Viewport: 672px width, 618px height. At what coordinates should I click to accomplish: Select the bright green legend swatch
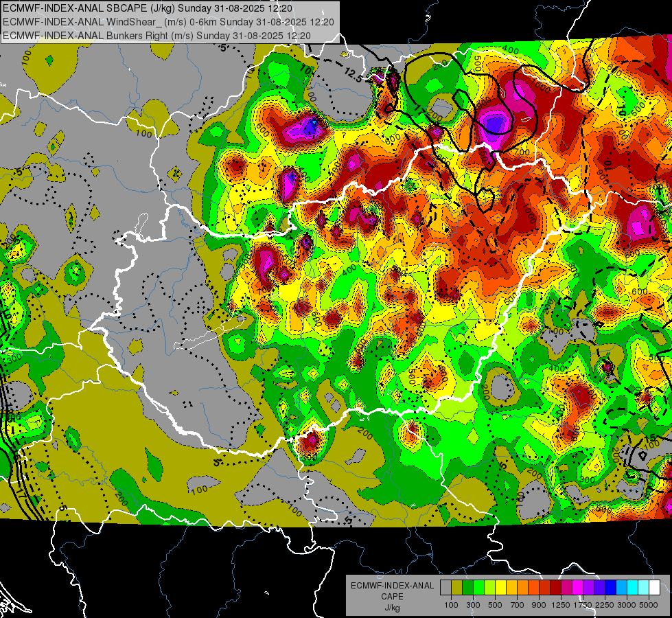point(478,588)
